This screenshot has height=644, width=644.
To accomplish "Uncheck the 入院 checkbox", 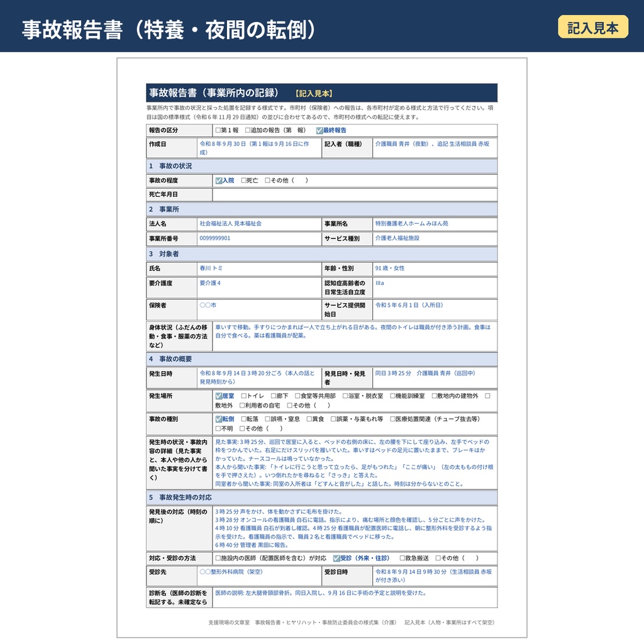I will point(218,180).
